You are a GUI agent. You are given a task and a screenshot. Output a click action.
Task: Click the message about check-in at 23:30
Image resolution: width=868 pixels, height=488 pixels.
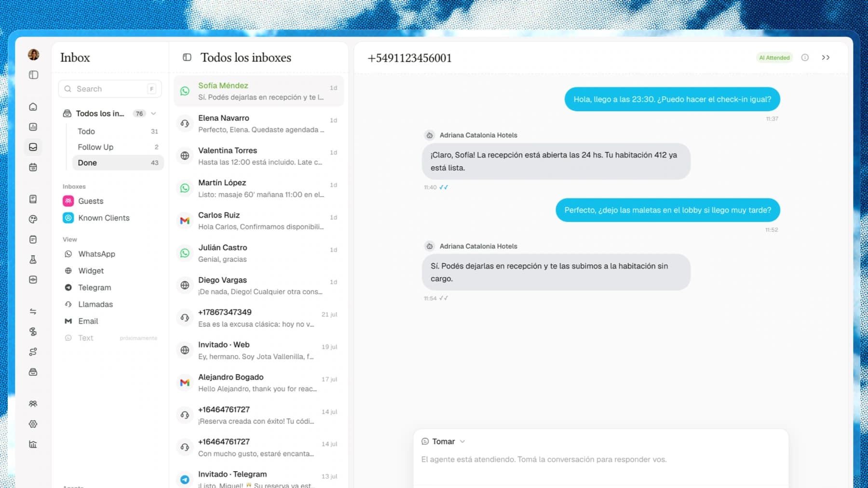click(x=672, y=99)
